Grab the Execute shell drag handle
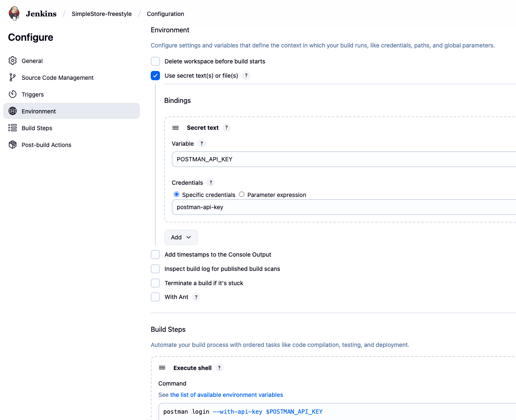Viewport: 516px width, 420px height. tap(162, 368)
